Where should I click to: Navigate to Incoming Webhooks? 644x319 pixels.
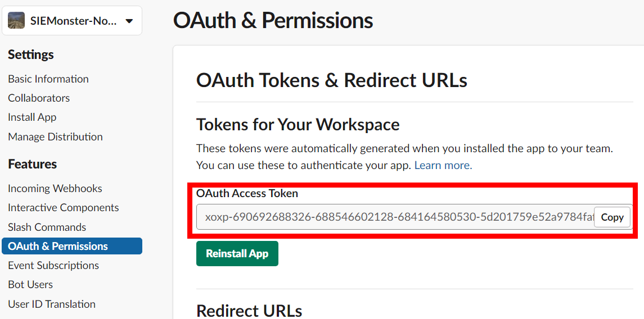[55, 188]
